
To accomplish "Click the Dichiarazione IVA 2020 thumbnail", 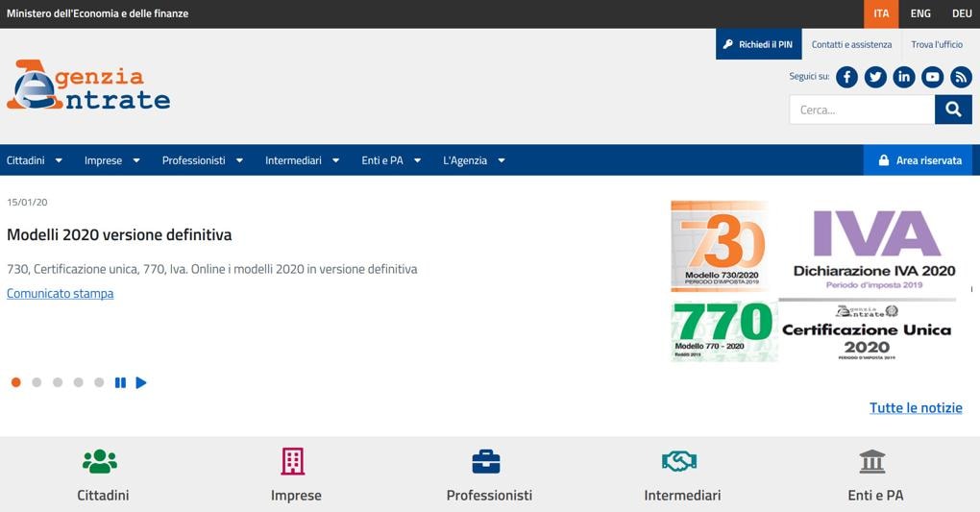I will click(873, 250).
